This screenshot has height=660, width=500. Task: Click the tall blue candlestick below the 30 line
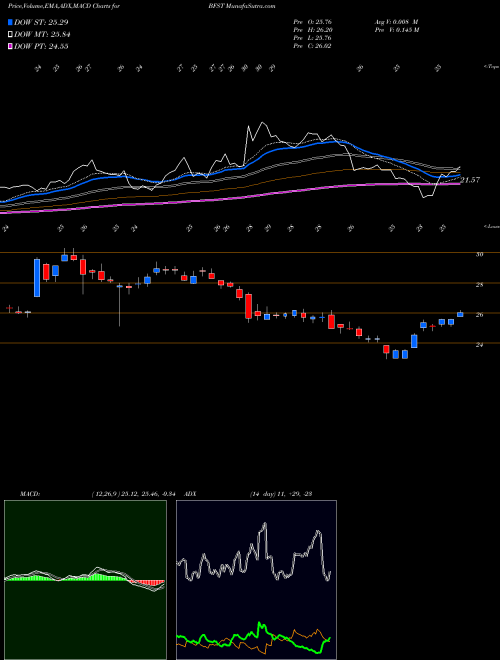pyautogui.click(x=37, y=278)
